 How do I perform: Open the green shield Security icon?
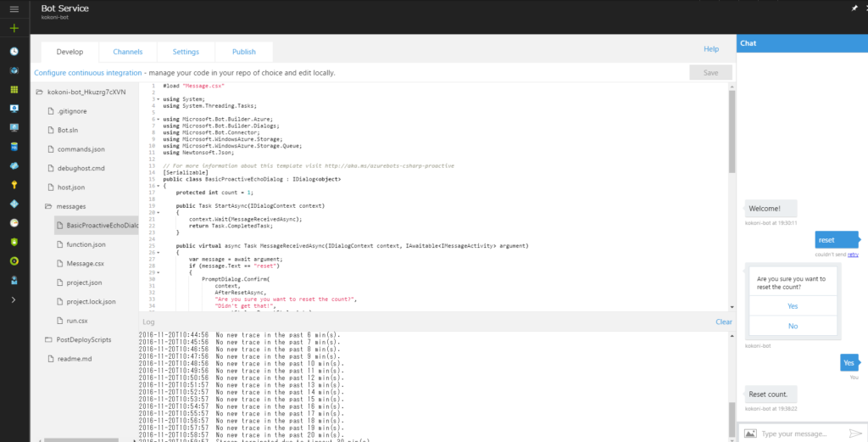[x=14, y=242]
